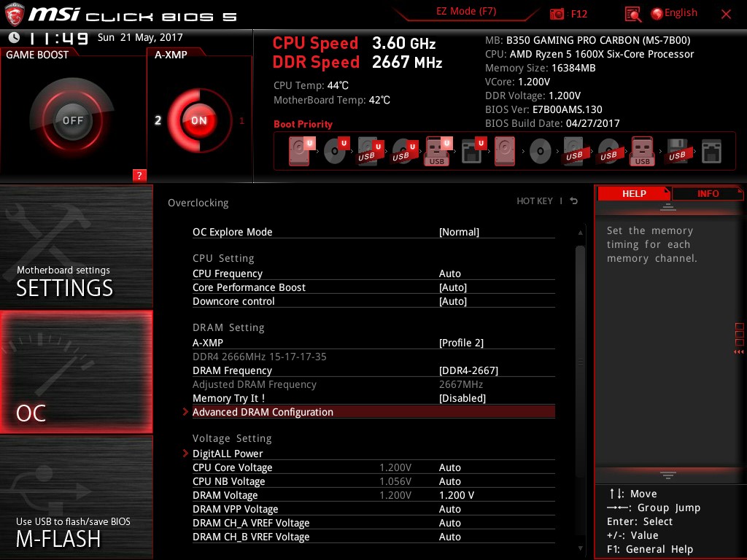Go back using the return arrow icon
747x560 pixels.
point(574,201)
